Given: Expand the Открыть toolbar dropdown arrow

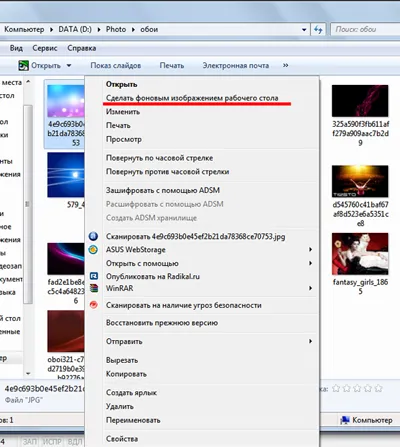Looking at the screenshot, I should 69,65.
